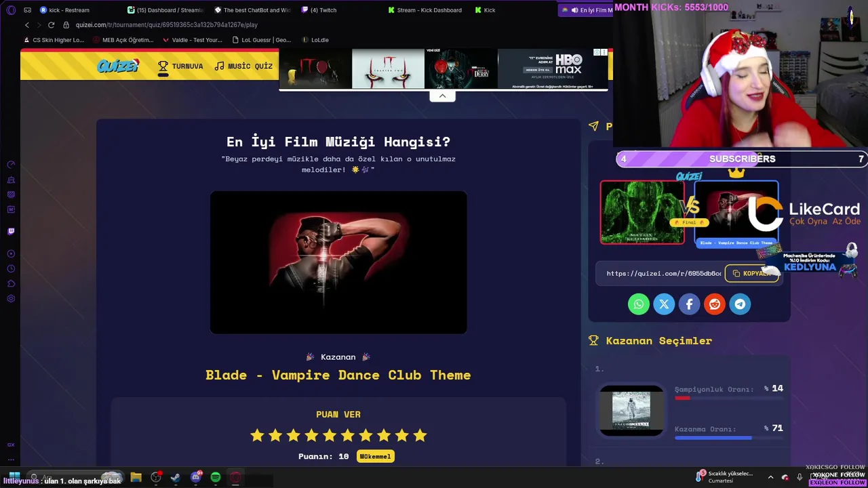Screen dimensions: 868x488
Task: Switch to the Stream - Kick Dashboard tab
Action: 426,10
